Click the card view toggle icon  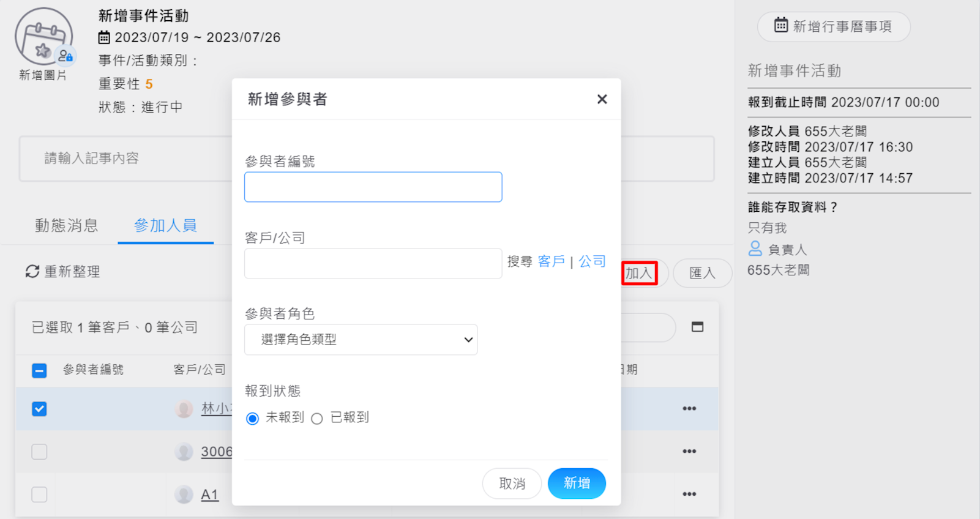tap(697, 327)
